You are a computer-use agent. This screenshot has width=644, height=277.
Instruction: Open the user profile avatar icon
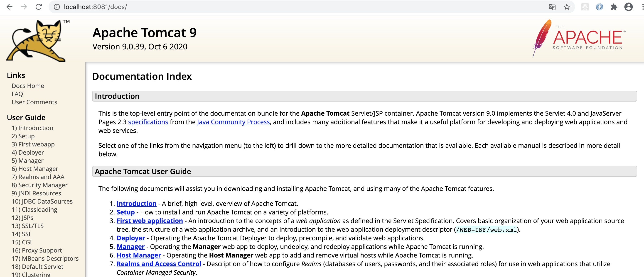click(x=628, y=7)
